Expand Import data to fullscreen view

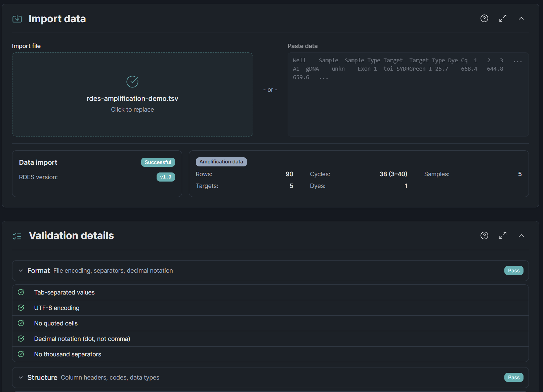click(x=503, y=18)
